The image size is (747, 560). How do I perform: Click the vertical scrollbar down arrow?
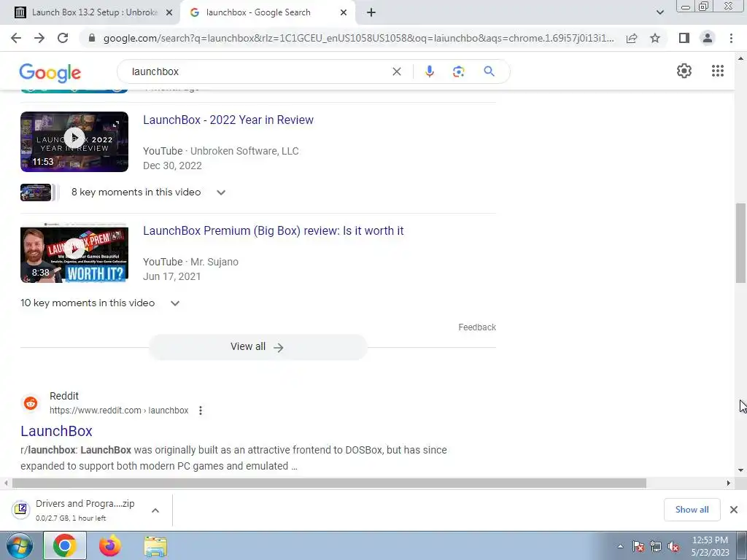pos(741,470)
